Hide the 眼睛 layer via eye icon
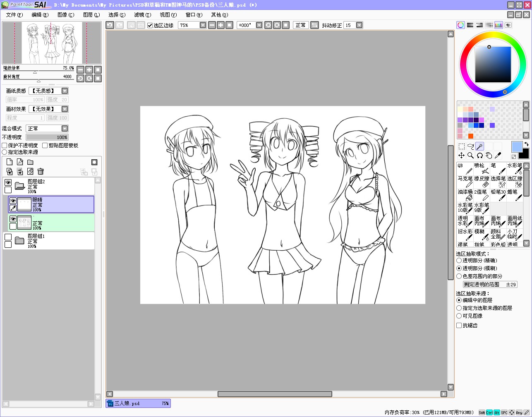 click(13, 201)
